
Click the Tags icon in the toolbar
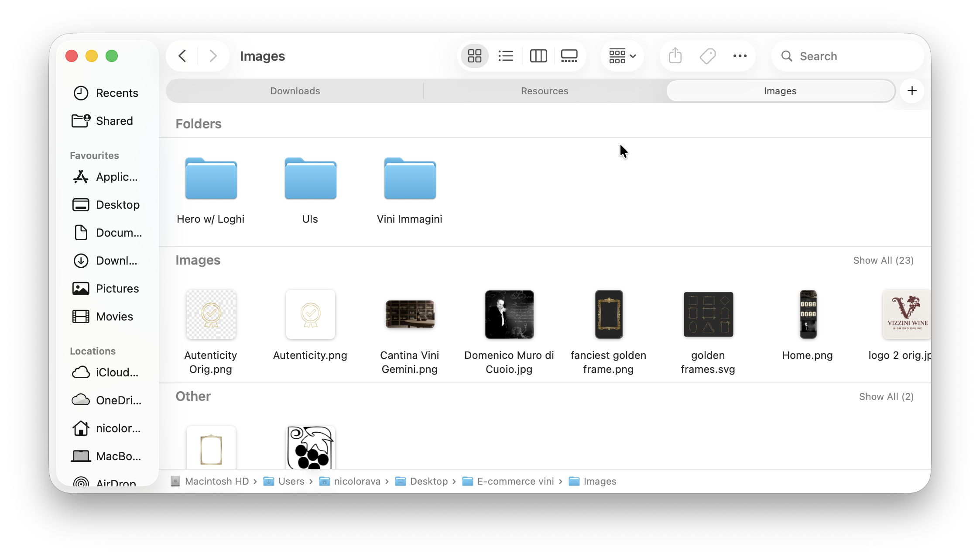pos(707,56)
